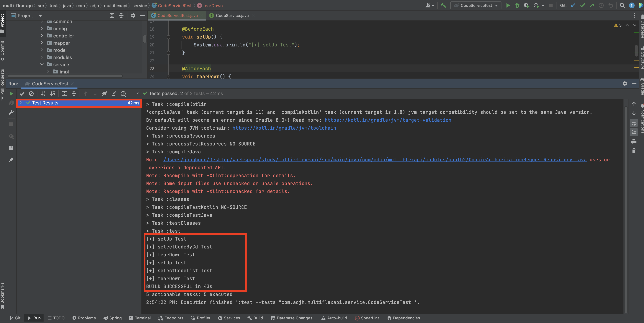The image size is (644, 323).
Task: Expand the Test Results tree node
Action: click(x=21, y=103)
